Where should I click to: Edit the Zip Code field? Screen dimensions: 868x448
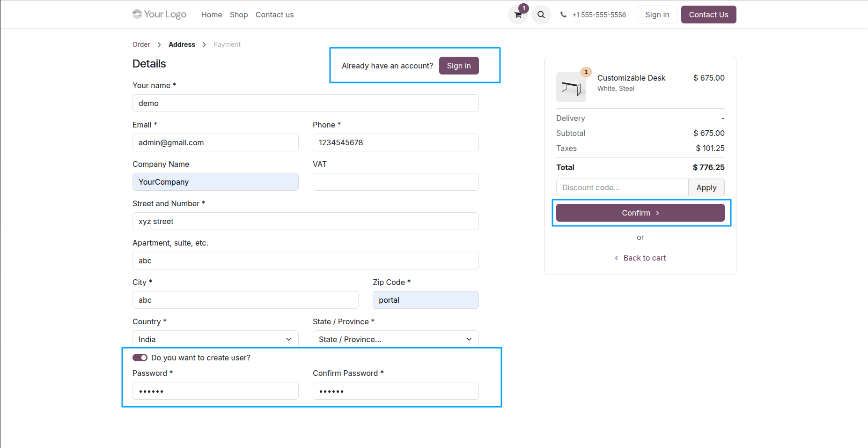[426, 300]
